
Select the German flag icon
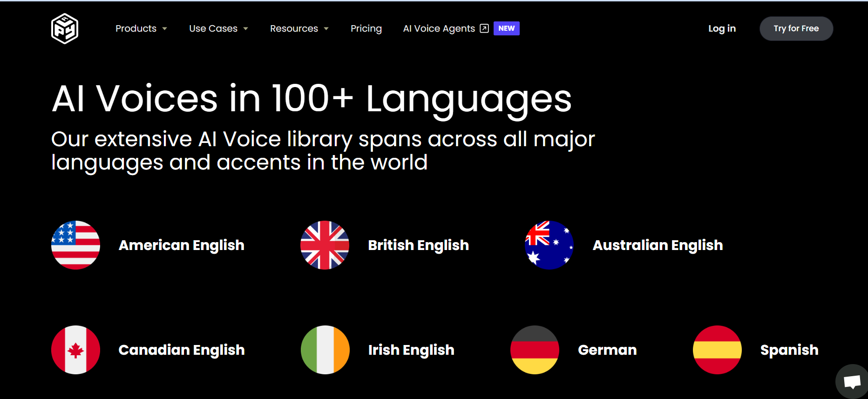tap(535, 350)
